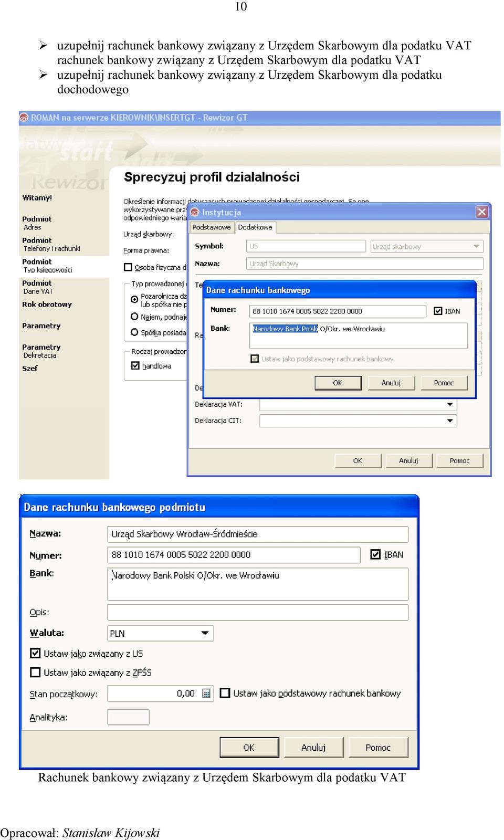504x840 pixels.
Task: Toggle IBAN checkbox in podmiotu dialog
Action: coord(375,554)
